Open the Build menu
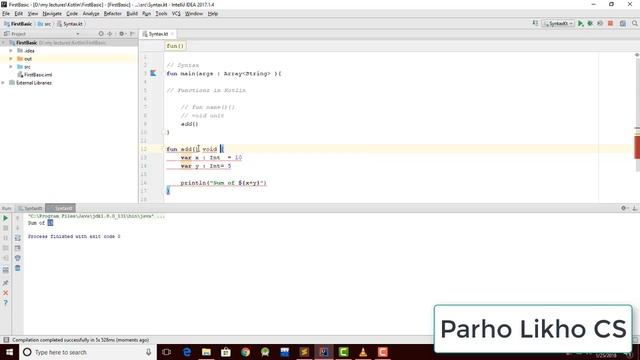 132,13
